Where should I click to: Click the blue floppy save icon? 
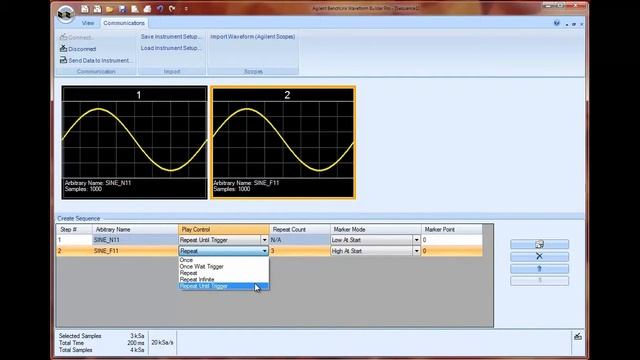point(122,9)
